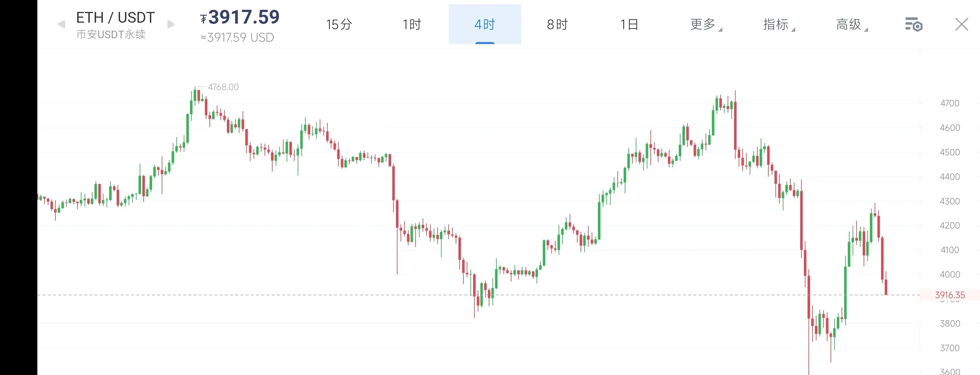
Task: Click the ETH / USDT pair title
Action: click(x=115, y=17)
